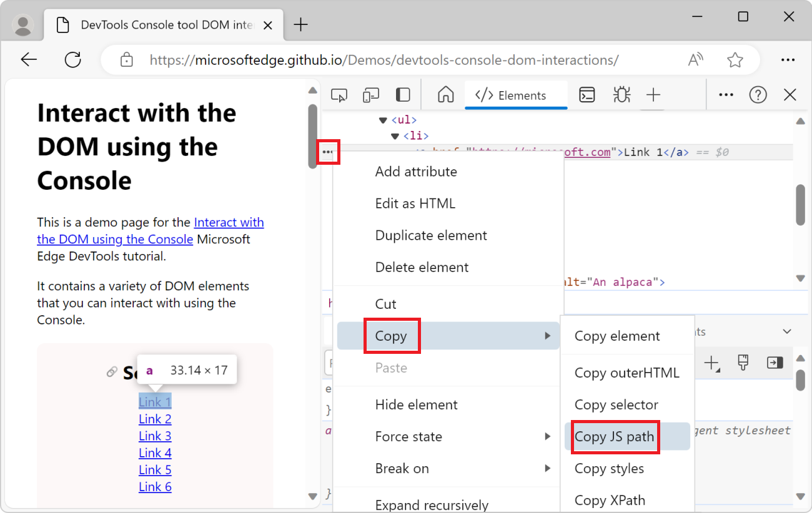The height and width of the screenshot is (513, 812).
Task: Click the page scrollbar down arrow
Action: click(312, 496)
